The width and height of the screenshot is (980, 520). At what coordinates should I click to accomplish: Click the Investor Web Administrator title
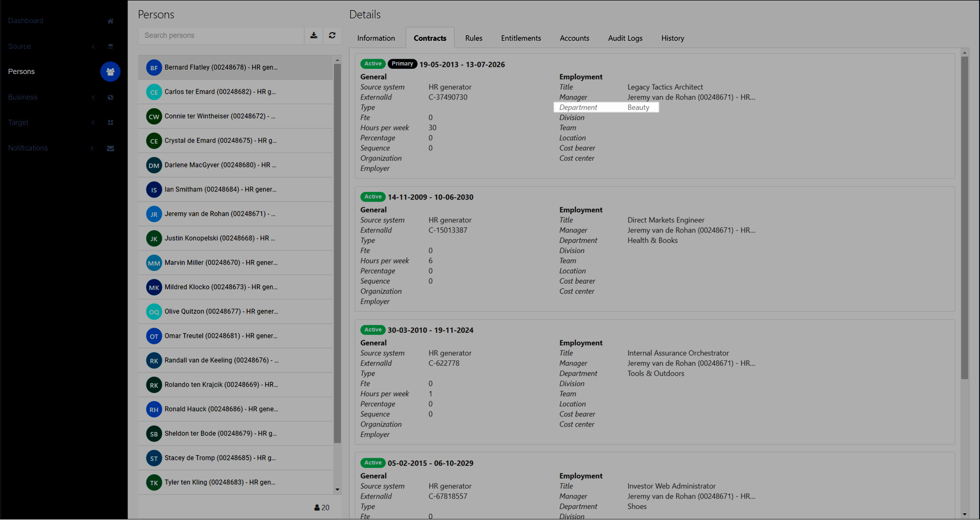click(x=671, y=486)
